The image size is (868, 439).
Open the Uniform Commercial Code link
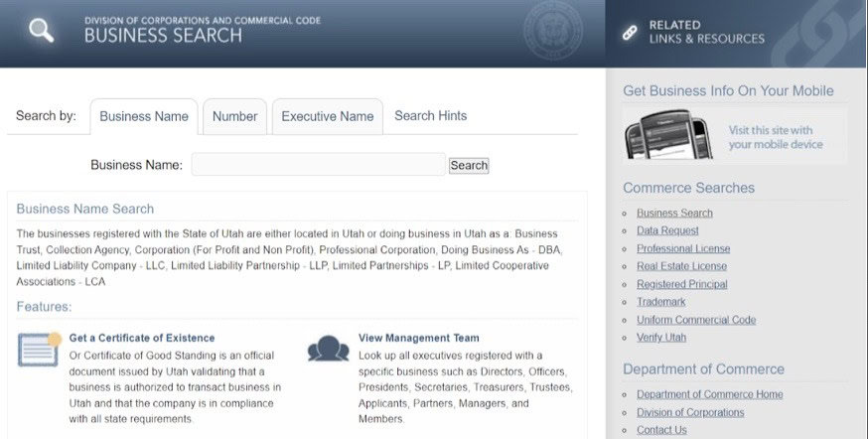[x=695, y=320]
